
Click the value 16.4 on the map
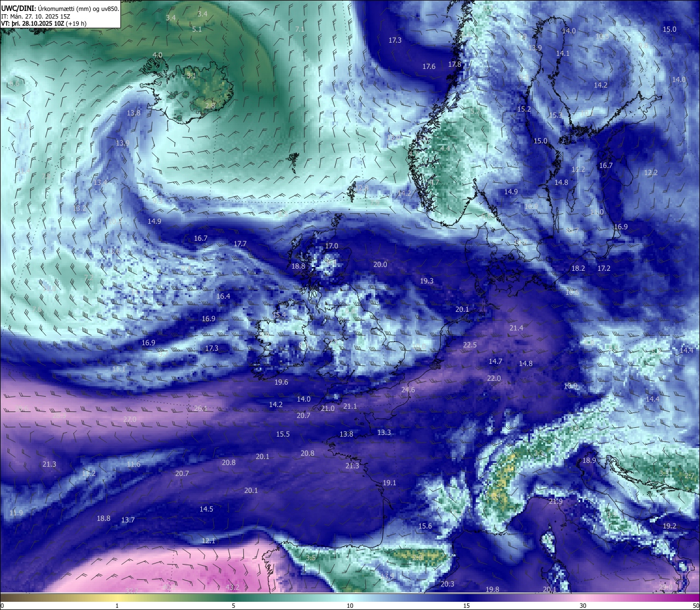[x=223, y=296]
